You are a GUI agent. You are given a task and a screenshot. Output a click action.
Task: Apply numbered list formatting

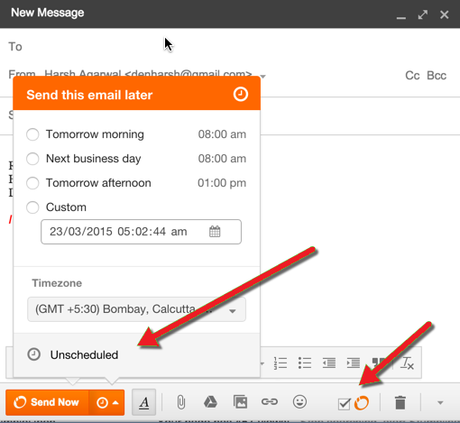point(280,363)
